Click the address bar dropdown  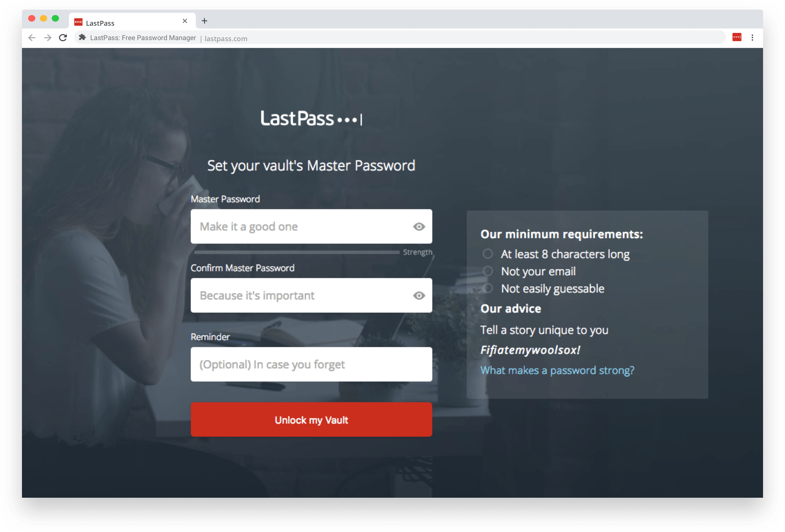coord(392,37)
